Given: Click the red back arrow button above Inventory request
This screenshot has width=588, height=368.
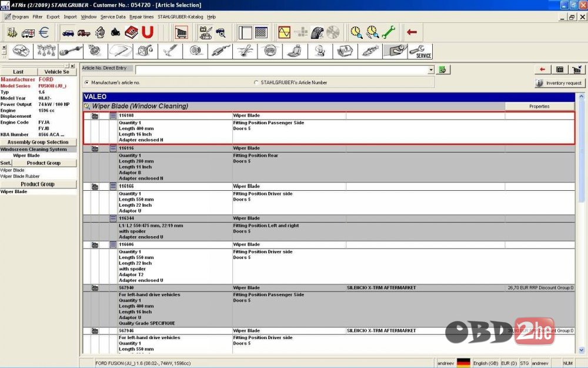Looking at the screenshot, I should tap(542, 69).
